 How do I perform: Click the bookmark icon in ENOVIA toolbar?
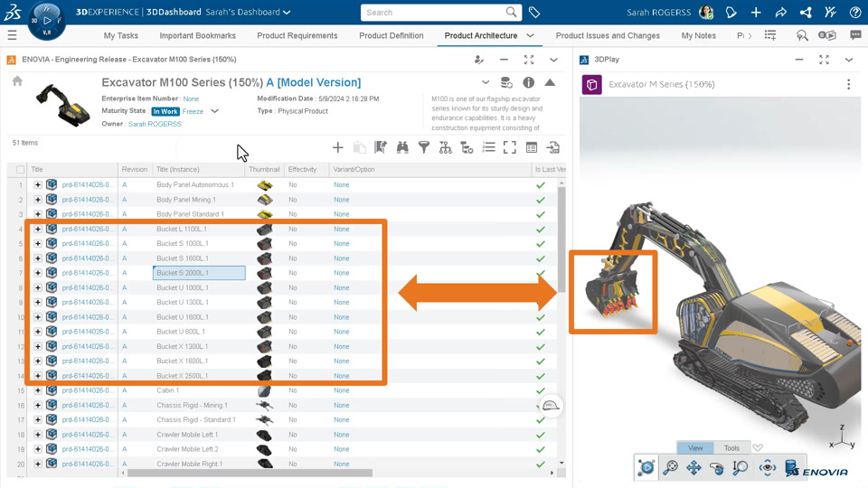pos(381,147)
